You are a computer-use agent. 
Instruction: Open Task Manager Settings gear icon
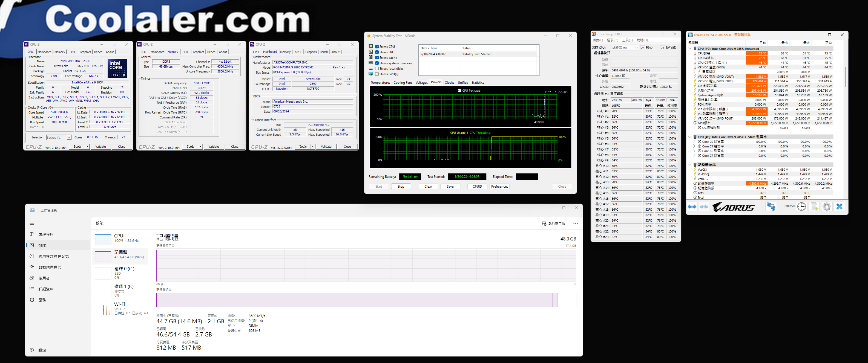(32, 350)
